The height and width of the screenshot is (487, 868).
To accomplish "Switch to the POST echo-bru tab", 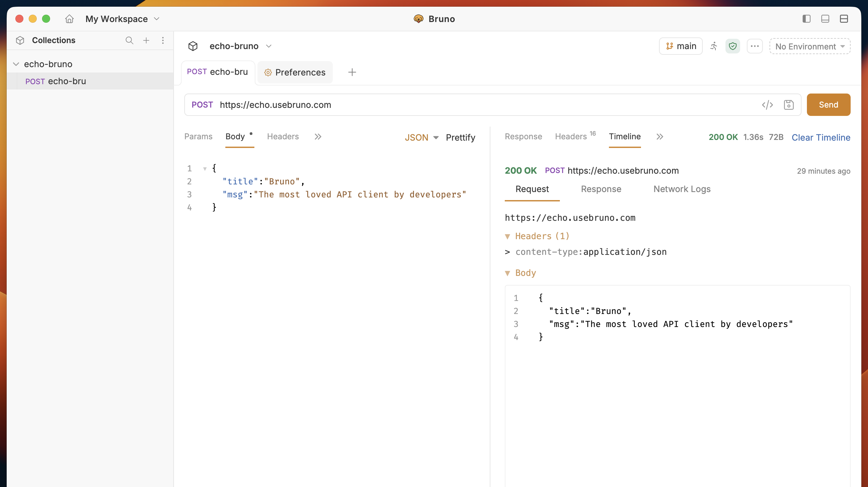I will (x=218, y=72).
